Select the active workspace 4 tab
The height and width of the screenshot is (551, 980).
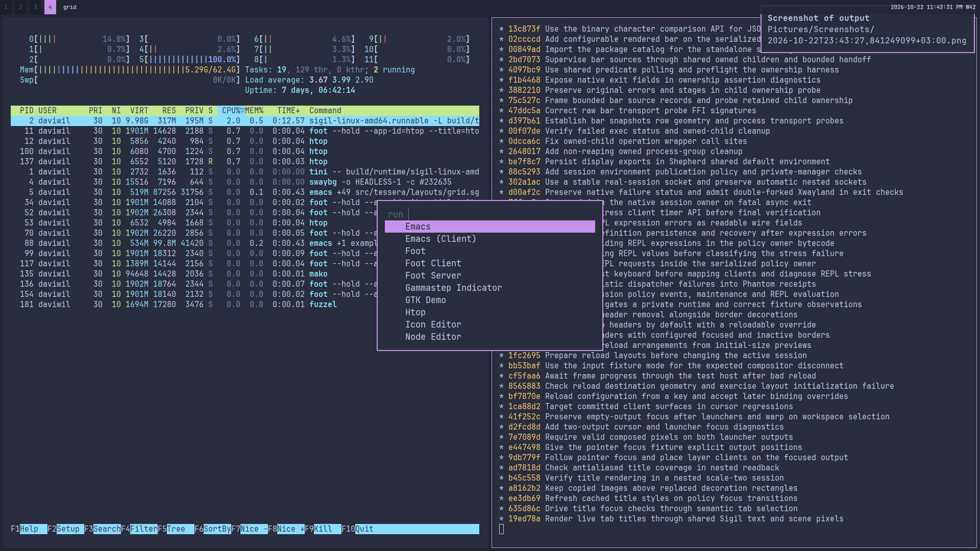point(50,7)
